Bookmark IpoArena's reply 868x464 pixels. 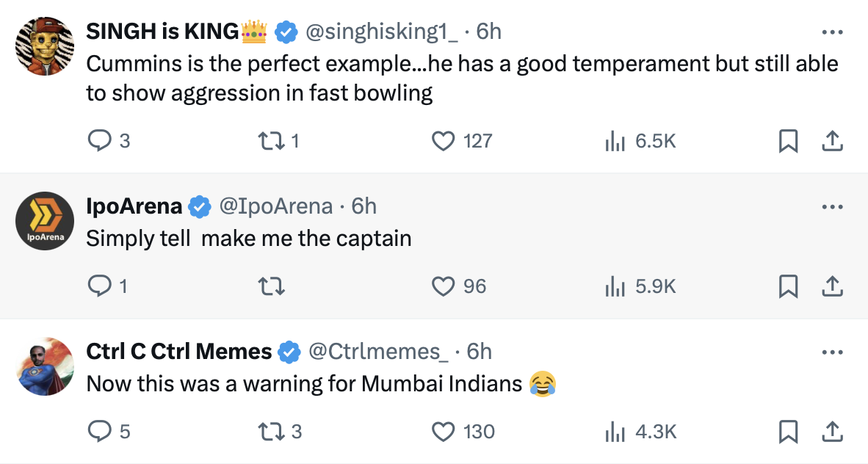coord(788,287)
